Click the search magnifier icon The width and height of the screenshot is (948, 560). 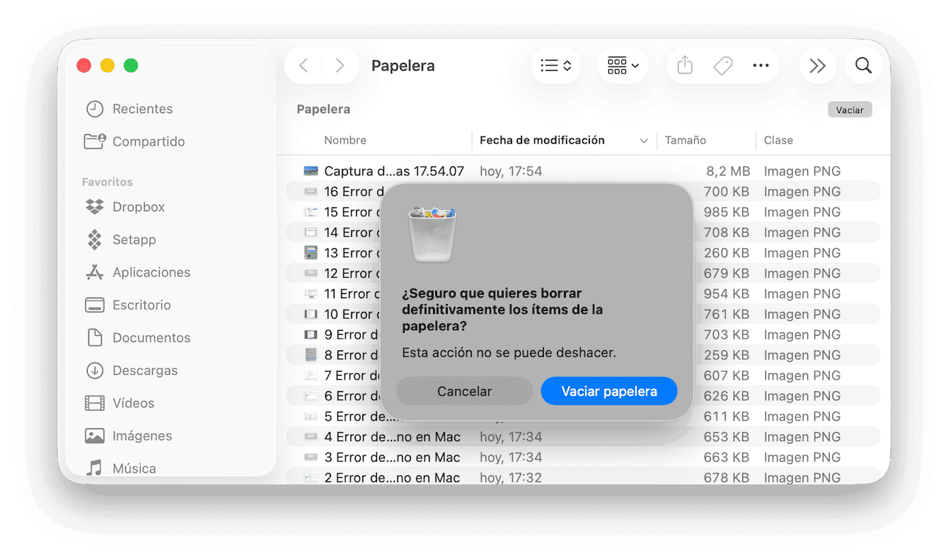pyautogui.click(x=863, y=66)
